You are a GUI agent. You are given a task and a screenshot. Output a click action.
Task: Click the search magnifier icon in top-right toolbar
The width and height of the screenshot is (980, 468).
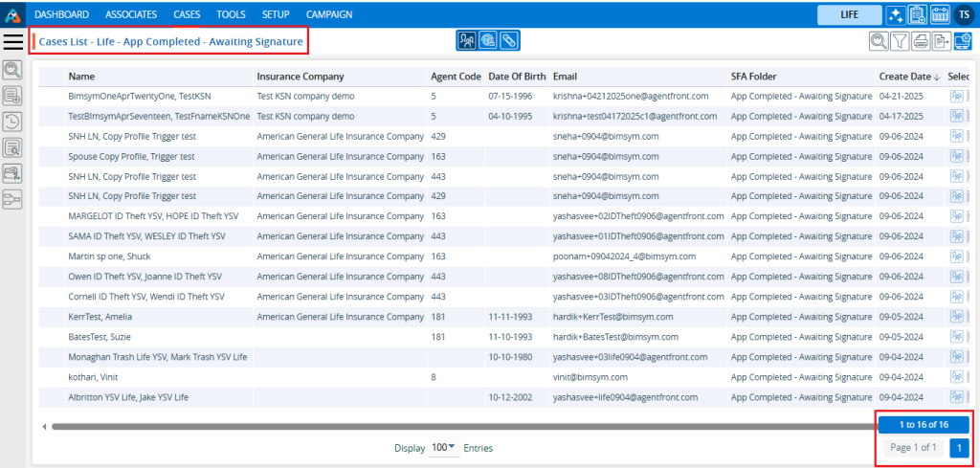click(x=878, y=40)
